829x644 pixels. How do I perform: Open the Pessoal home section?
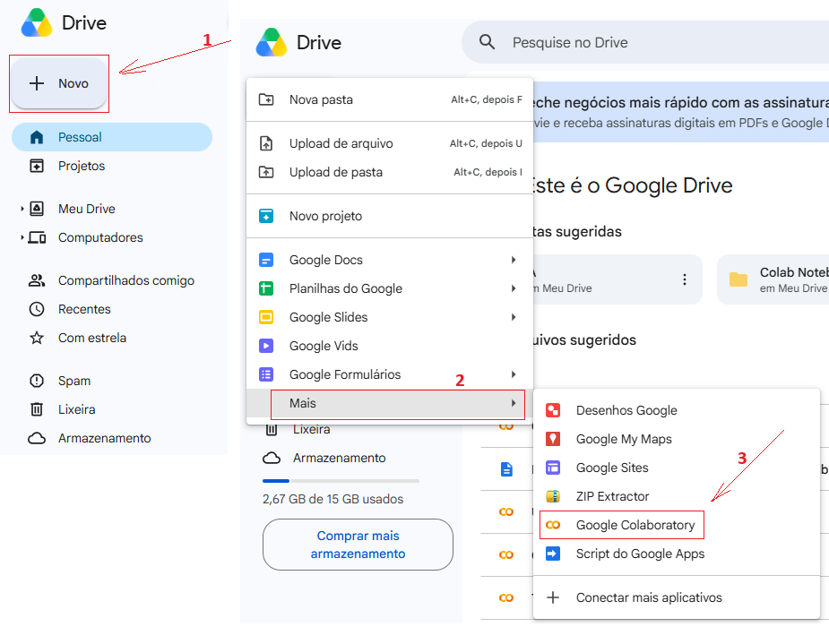111,137
